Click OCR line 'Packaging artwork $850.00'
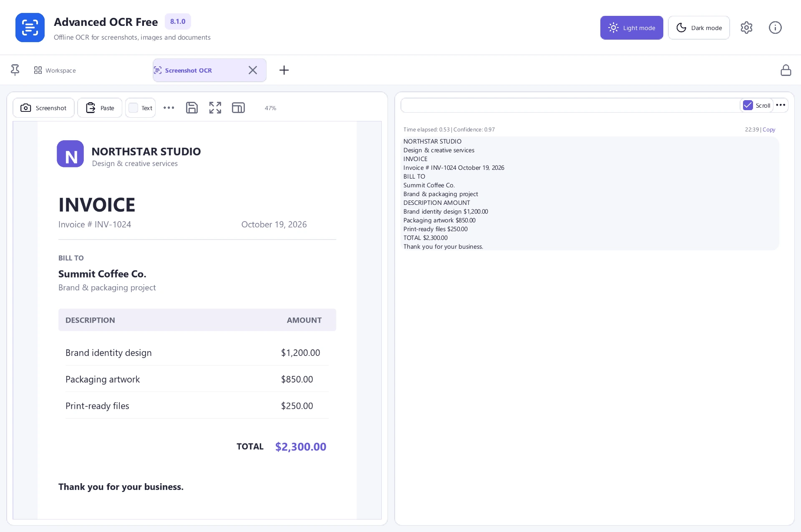Viewport: 801px width, 532px height. coord(439,220)
